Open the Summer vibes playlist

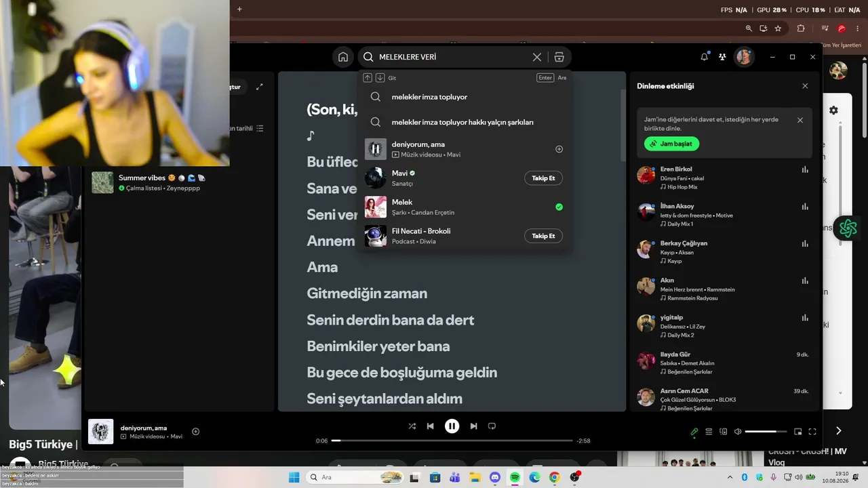coord(178,182)
